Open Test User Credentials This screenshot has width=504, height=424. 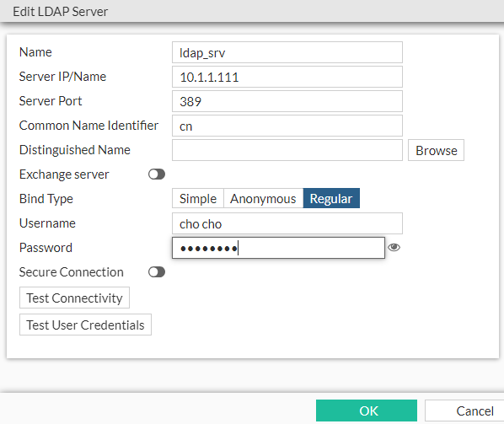coord(85,325)
